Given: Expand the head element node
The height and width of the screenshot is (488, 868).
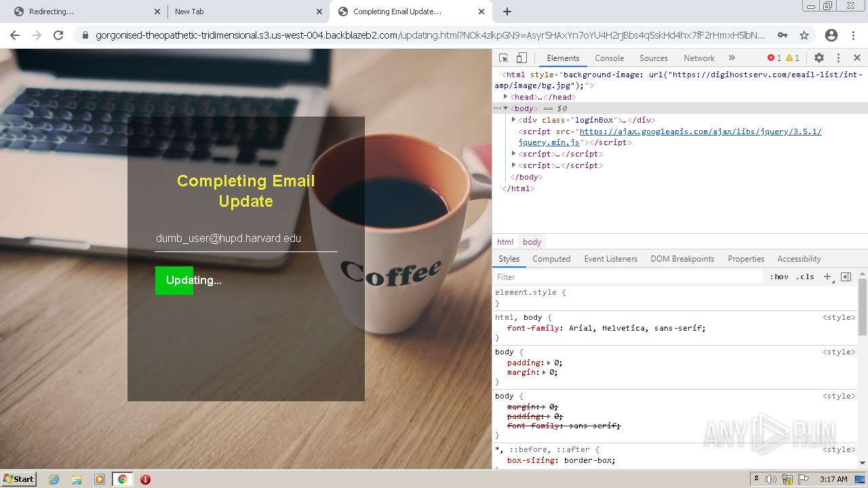Looking at the screenshot, I should tap(506, 97).
